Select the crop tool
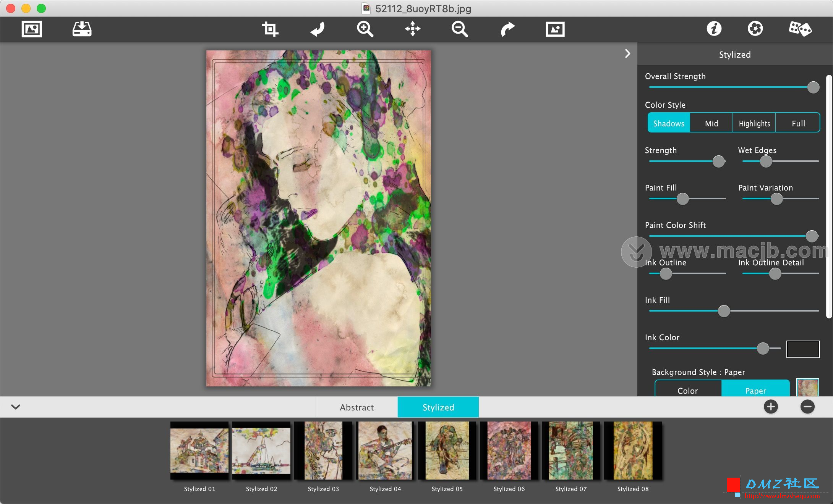 click(x=270, y=29)
